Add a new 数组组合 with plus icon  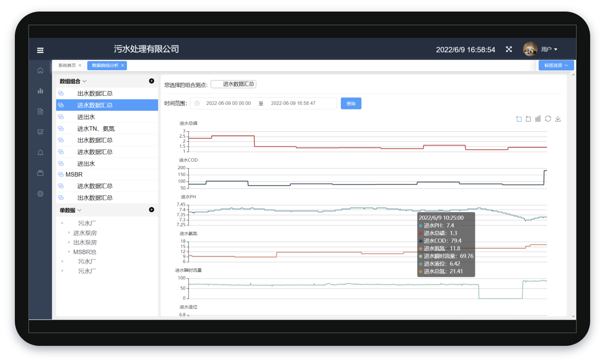pos(151,81)
